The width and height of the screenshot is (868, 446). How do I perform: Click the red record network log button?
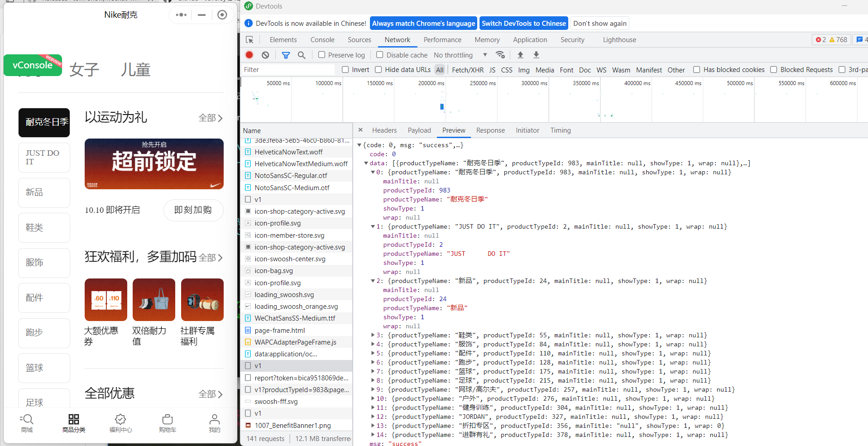249,55
